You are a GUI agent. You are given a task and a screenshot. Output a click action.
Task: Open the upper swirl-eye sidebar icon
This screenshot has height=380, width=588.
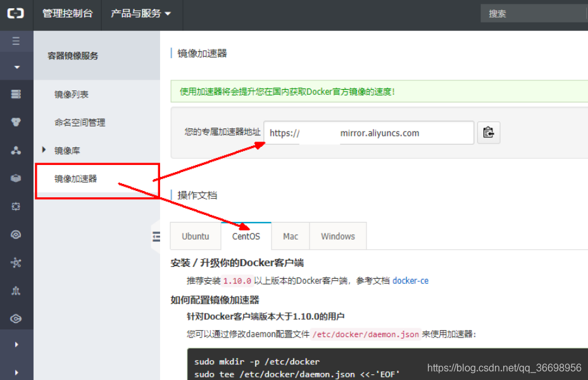click(x=16, y=235)
